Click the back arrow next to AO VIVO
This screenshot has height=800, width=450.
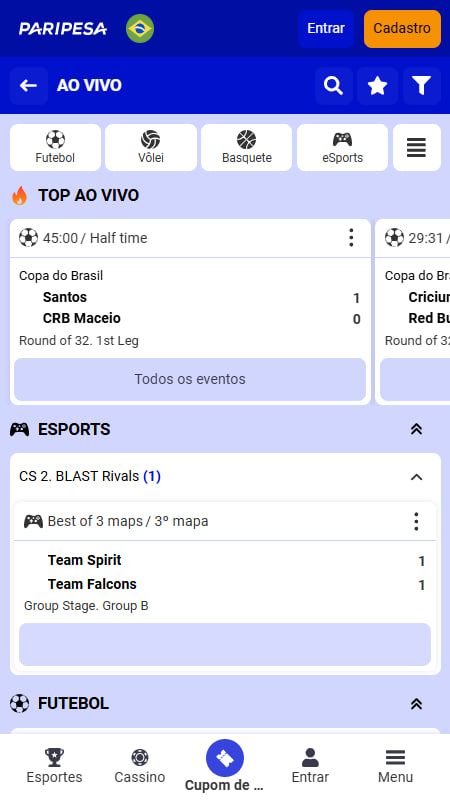(29, 86)
